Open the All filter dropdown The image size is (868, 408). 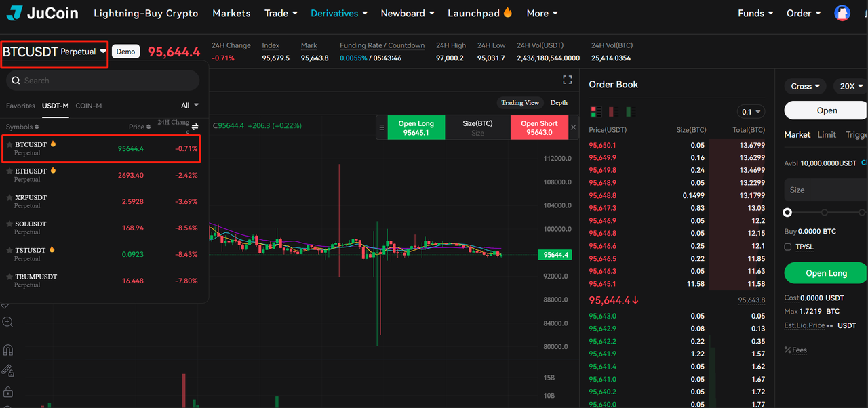coord(190,105)
